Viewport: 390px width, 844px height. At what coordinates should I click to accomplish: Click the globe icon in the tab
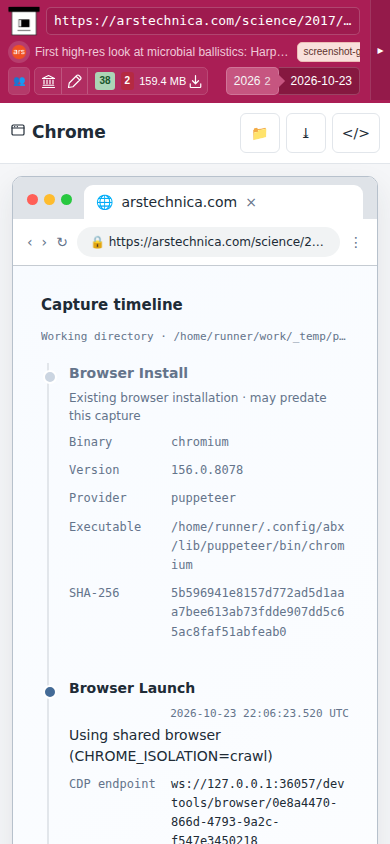point(104,202)
